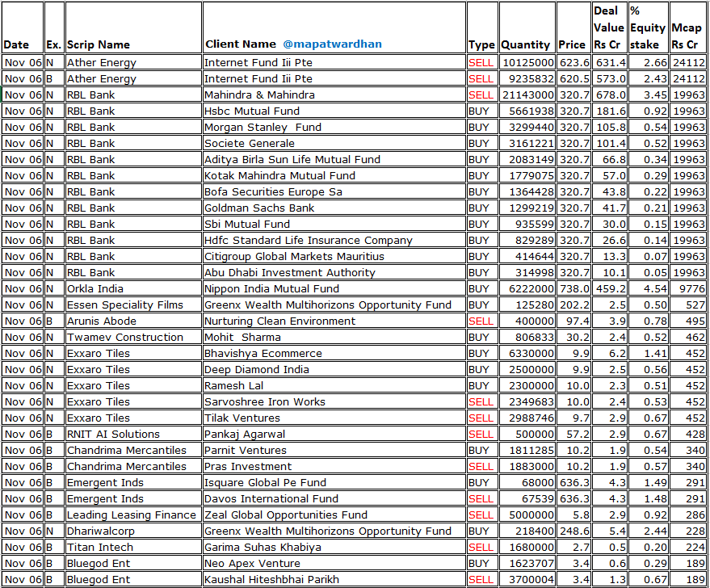Select the Parnit Ventures client cell
Image resolution: width=710 pixels, height=588 pixels.
click(x=334, y=451)
